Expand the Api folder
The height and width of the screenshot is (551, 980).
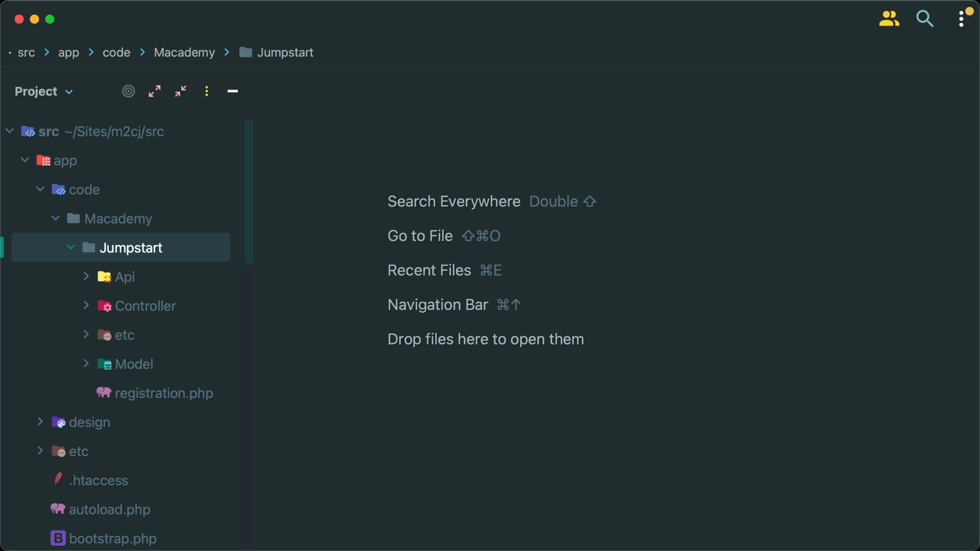(87, 276)
